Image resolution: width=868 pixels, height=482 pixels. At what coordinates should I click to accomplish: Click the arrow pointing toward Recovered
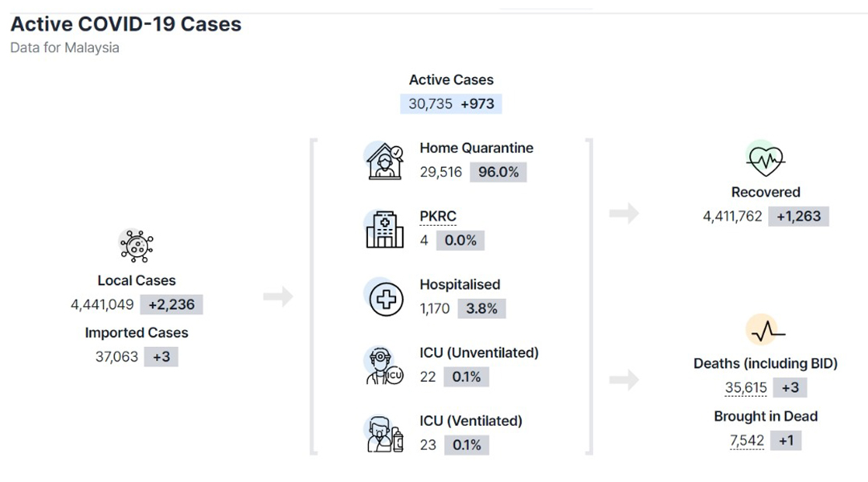pyautogui.click(x=624, y=213)
